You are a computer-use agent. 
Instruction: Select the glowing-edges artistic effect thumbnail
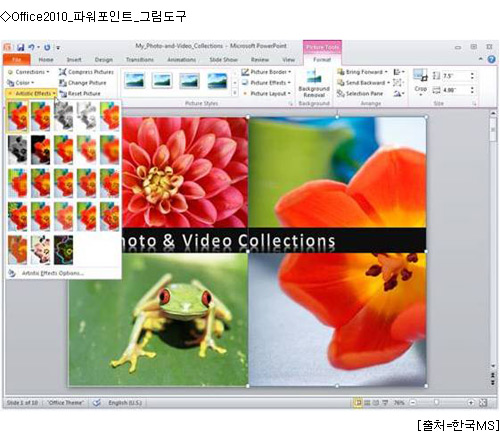point(63,250)
